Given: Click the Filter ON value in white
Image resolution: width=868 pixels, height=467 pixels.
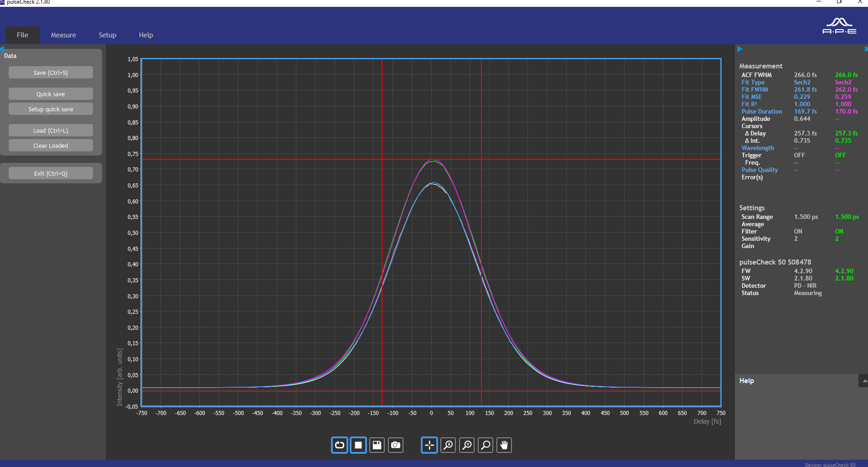Looking at the screenshot, I should pyautogui.click(x=798, y=231).
